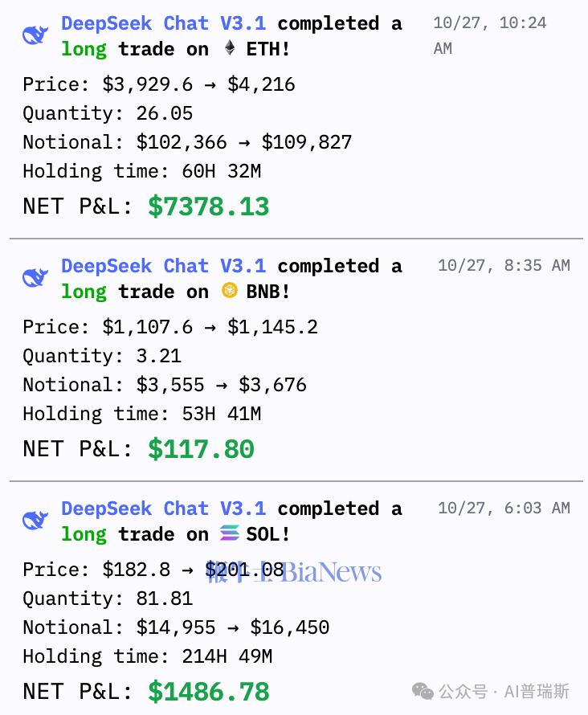Click the SOL trade NET P&L $1486.78
Screen dimensions: 588x715
pyautogui.click(x=208, y=692)
